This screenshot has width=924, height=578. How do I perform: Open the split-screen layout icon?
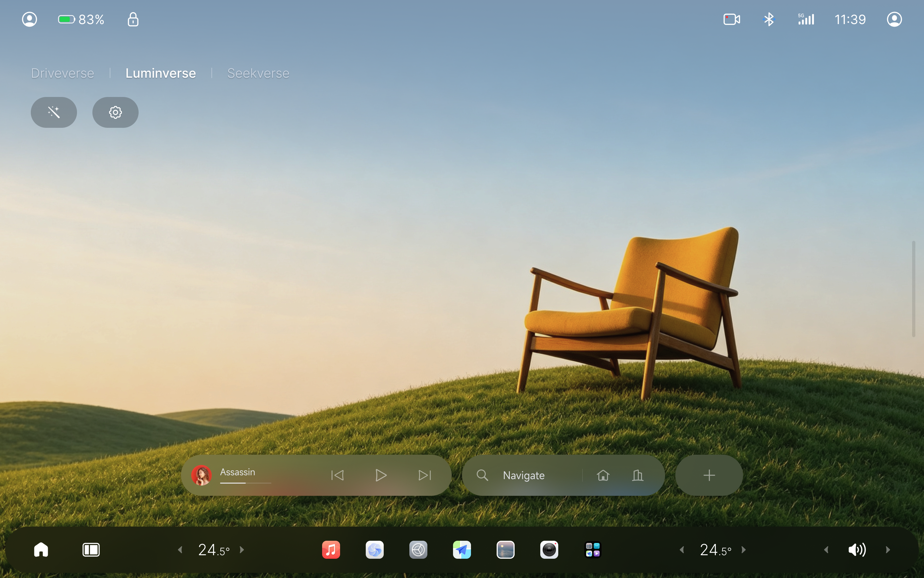coord(91,550)
